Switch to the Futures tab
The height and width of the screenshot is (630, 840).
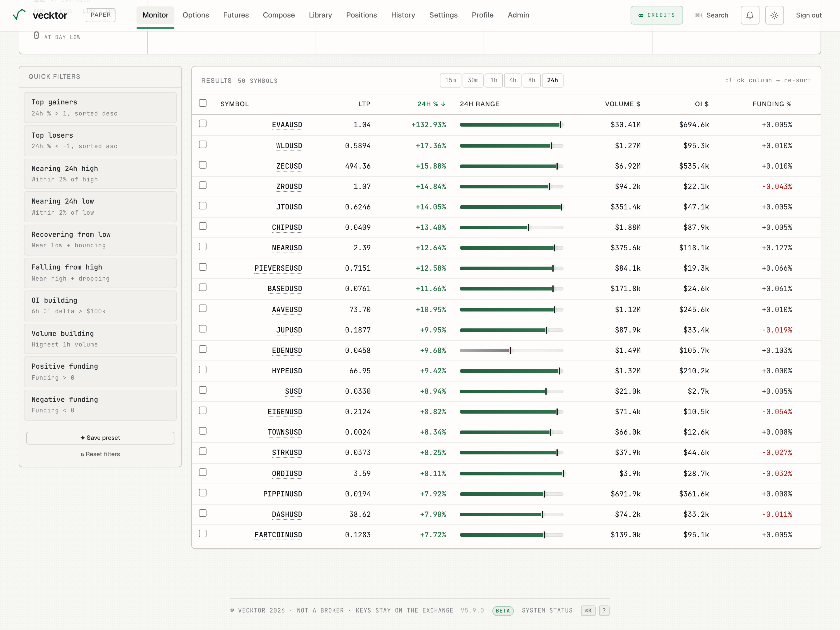[x=236, y=15]
